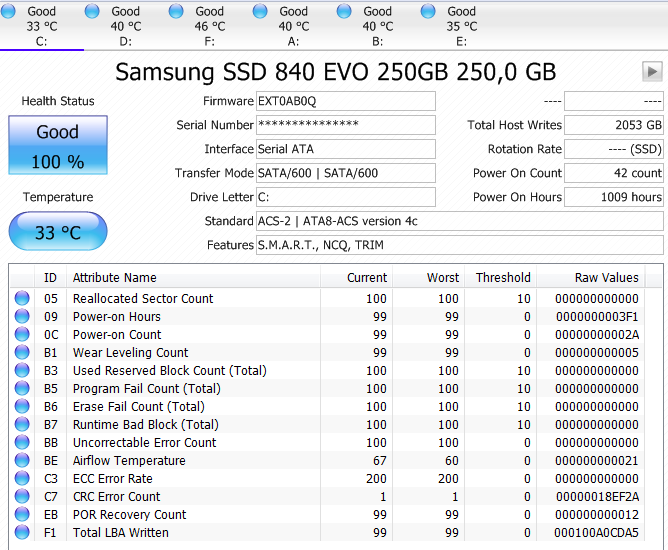Viewport: 668px width, 550px height.
Task: Click the Rotation Rate value
Action: click(613, 149)
